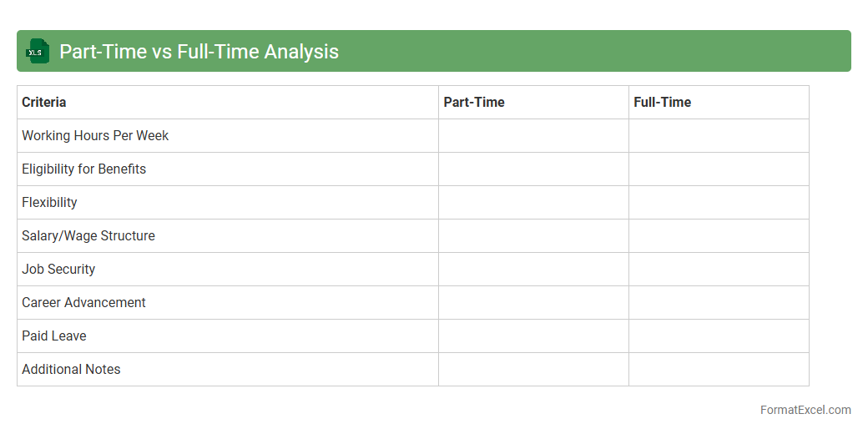Screen dimensions: 868x434
Task: Click Full-Time cell for Job Security row
Action: pyautogui.click(x=719, y=270)
